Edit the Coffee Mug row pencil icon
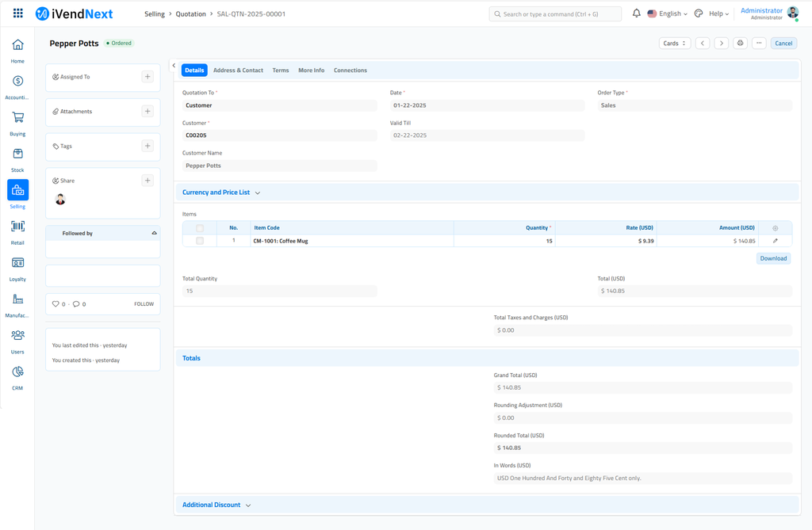The image size is (812, 530). pos(775,241)
